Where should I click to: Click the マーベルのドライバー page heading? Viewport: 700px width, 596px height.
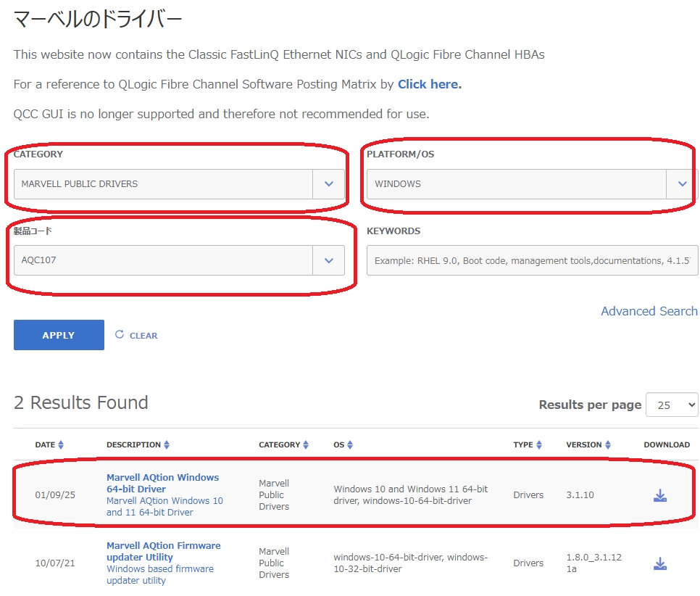98,19
